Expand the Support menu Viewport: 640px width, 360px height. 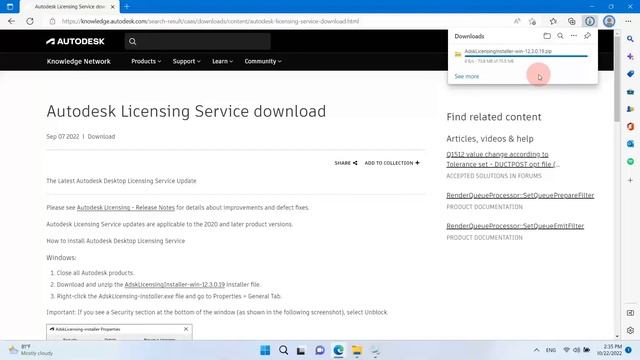[x=187, y=61]
